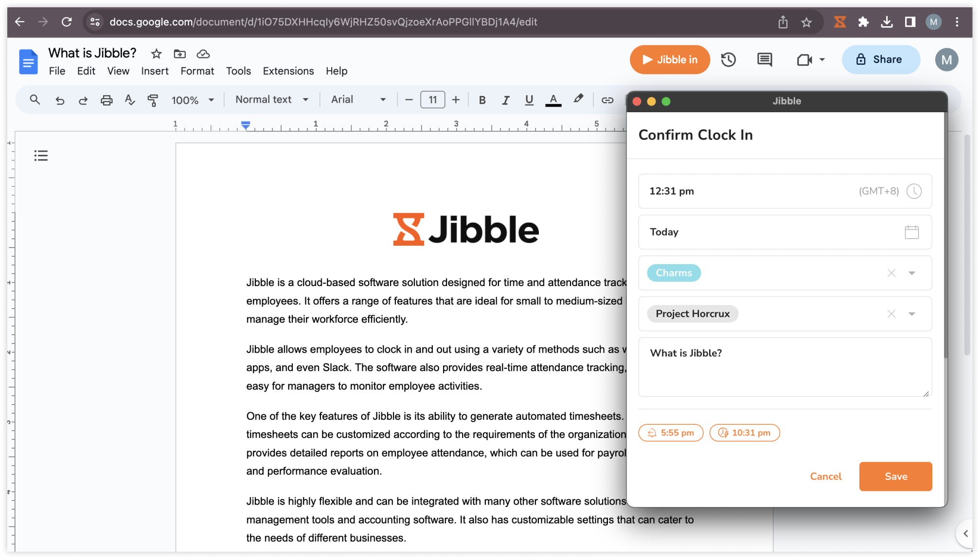This screenshot has width=980, height=559.
Task: Click the 5:55 pm time chip
Action: (670, 433)
